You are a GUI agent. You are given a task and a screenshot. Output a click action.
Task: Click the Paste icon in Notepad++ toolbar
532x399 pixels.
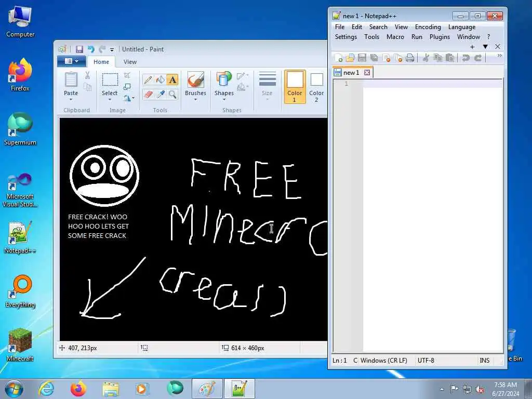coord(450,58)
